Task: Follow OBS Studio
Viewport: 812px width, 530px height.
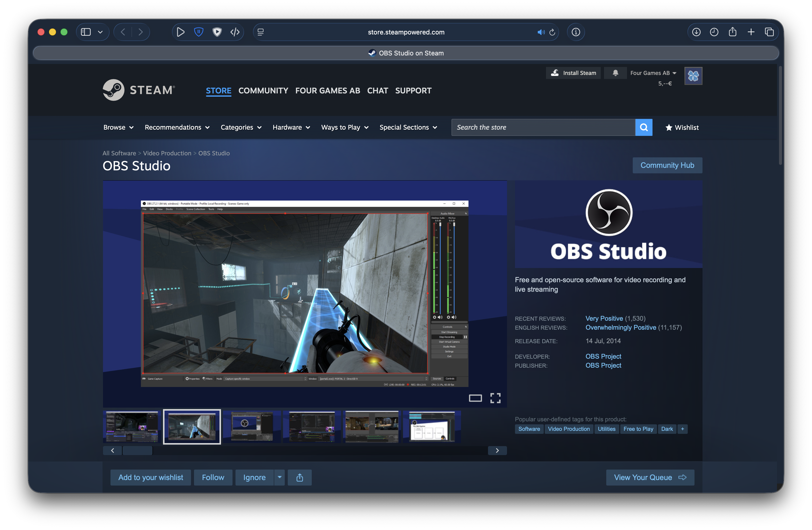Action: click(213, 478)
